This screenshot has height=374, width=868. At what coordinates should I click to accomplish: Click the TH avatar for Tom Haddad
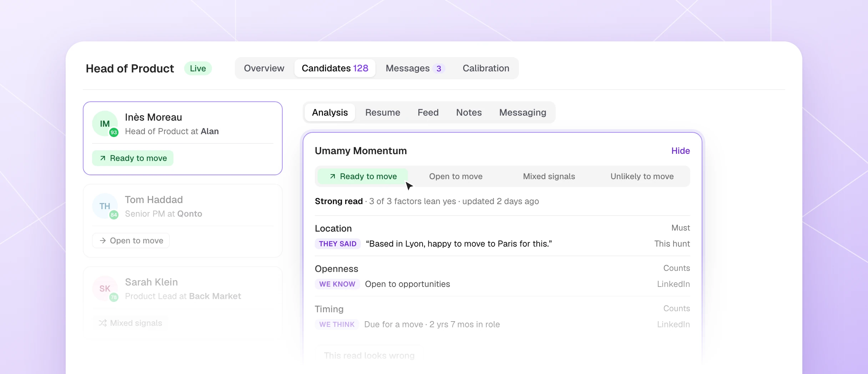coord(105,206)
